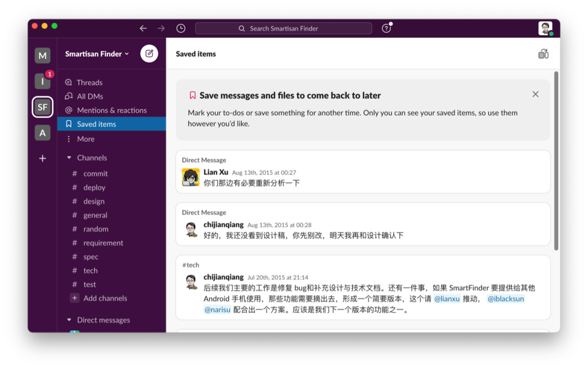The width and height of the screenshot is (588, 369).
Task: Click the Lian Xu sender name
Action: coord(216,172)
